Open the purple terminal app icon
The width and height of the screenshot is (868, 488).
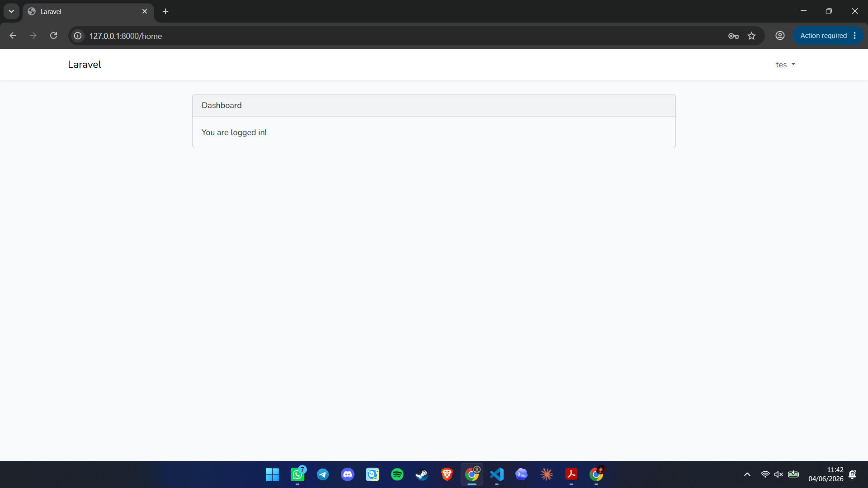522,474
